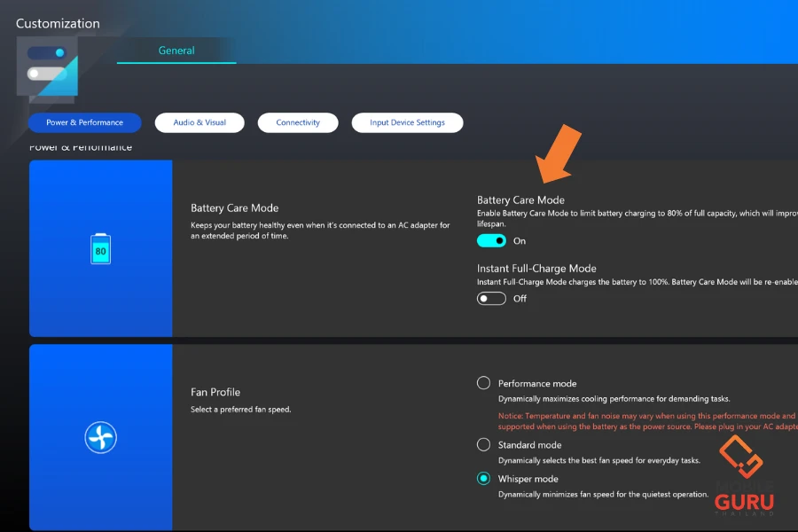Select the Performance mode radio button
Screen dimensions: 798x532
[483, 383]
